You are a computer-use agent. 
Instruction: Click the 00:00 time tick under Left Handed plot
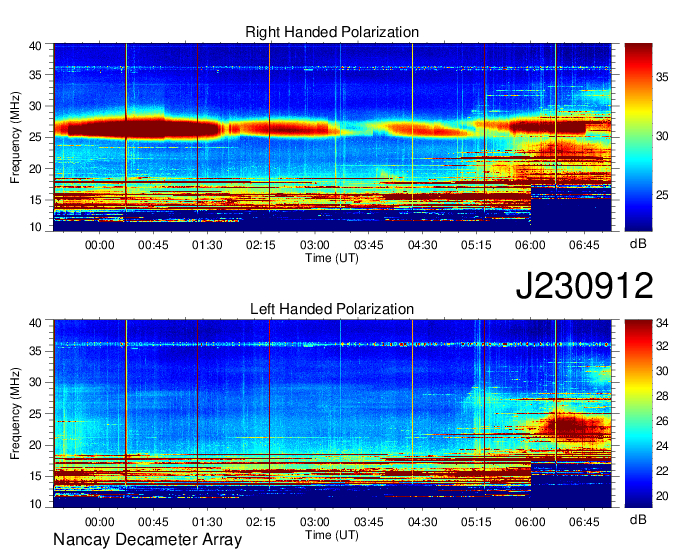(x=99, y=522)
